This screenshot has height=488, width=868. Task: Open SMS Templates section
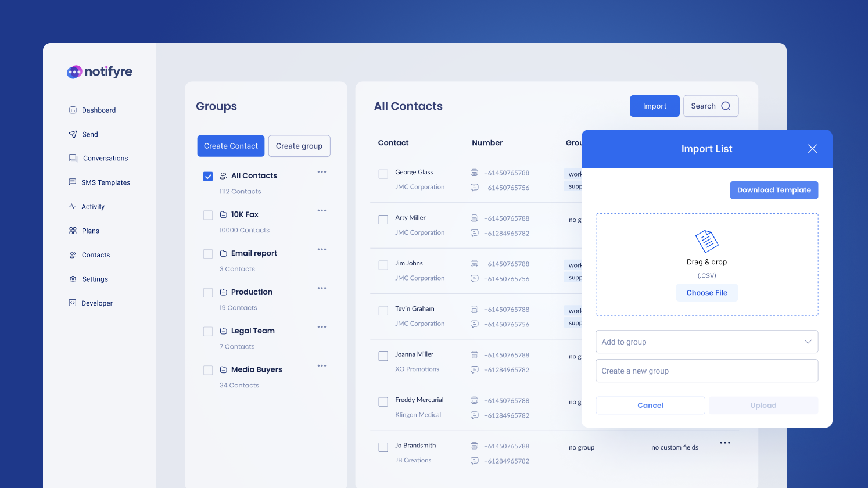coord(99,182)
